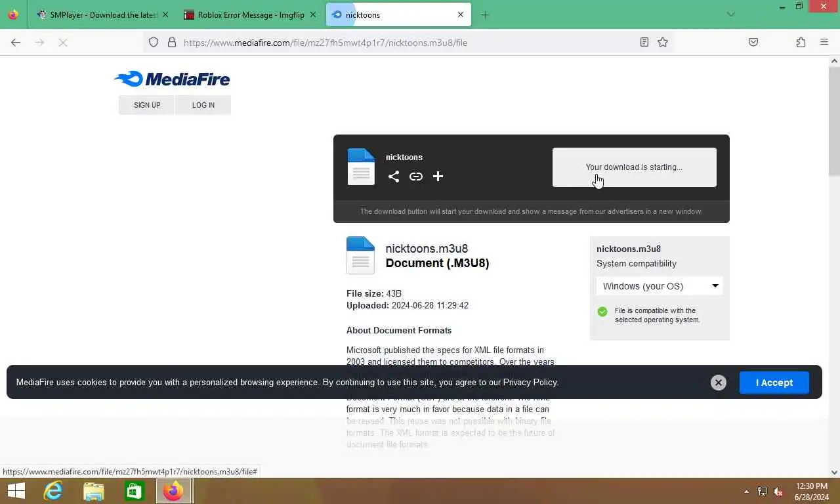The width and height of the screenshot is (840, 504).
Task: Close the Roblox Error Message tab
Action: 313,14
